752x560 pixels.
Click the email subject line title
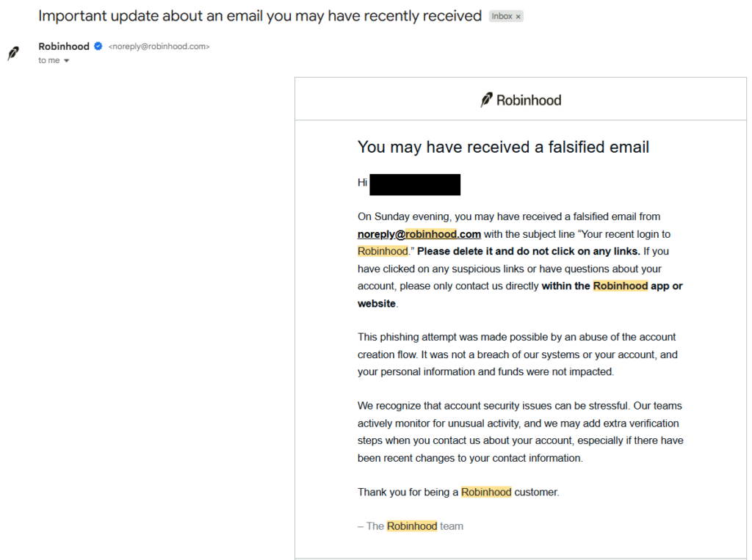(x=260, y=15)
